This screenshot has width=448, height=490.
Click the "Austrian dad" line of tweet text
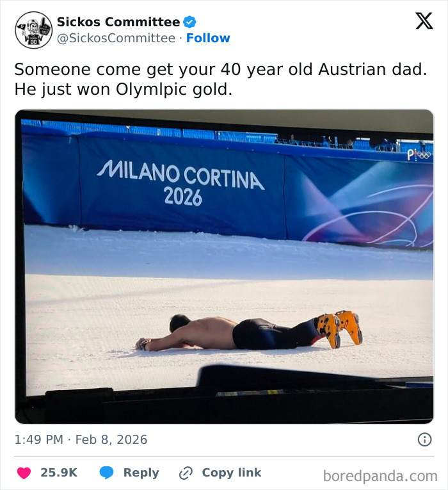coord(220,69)
